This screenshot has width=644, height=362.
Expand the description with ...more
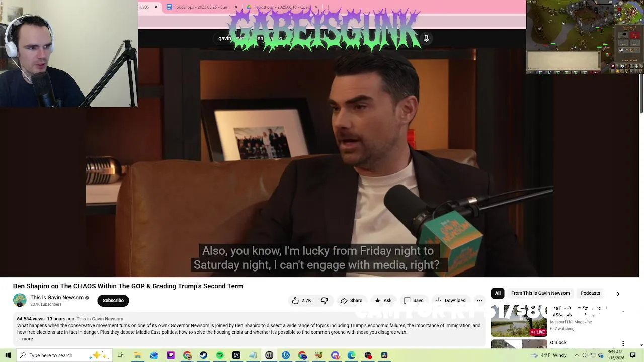[x=25, y=339]
